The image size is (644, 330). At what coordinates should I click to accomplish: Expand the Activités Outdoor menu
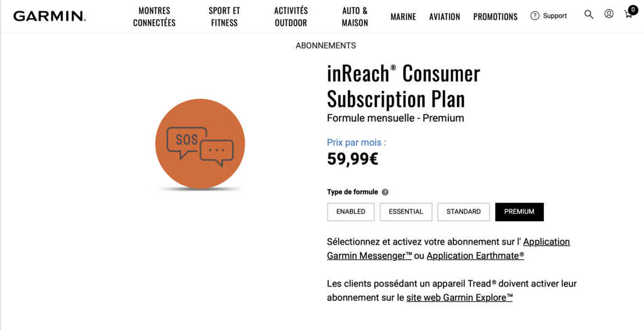tap(291, 17)
